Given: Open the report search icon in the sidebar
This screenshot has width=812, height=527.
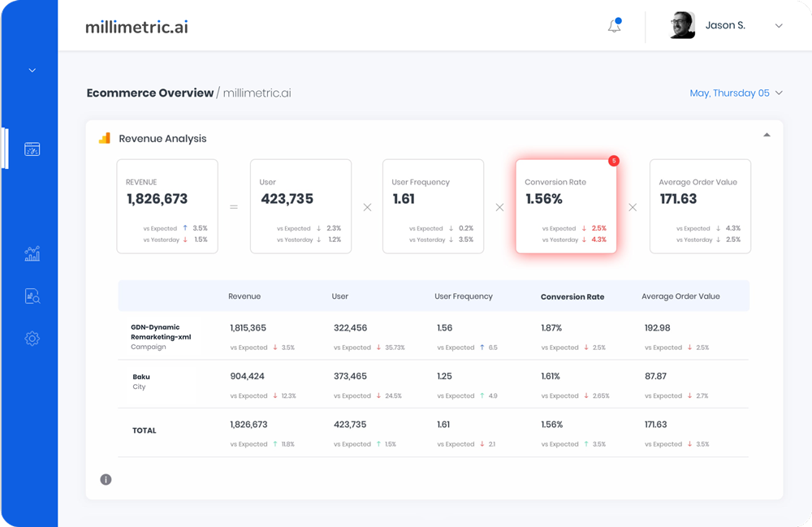Looking at the screenshot, I should [x=31, y=294].
